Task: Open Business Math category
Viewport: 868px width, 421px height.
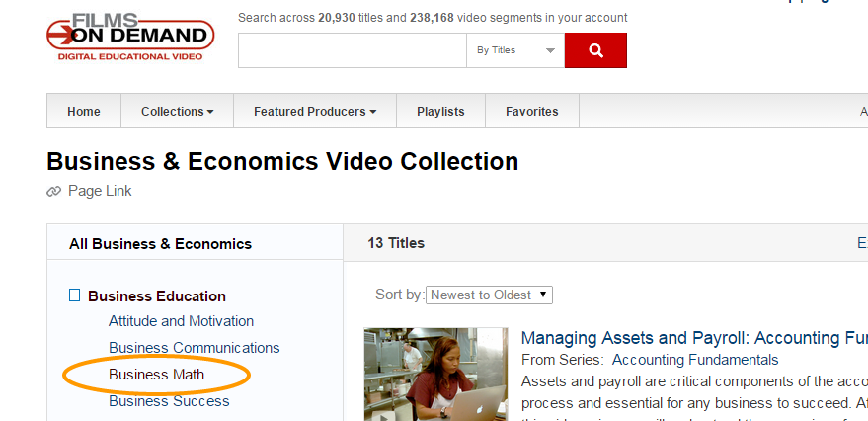Action: [157, 375]
